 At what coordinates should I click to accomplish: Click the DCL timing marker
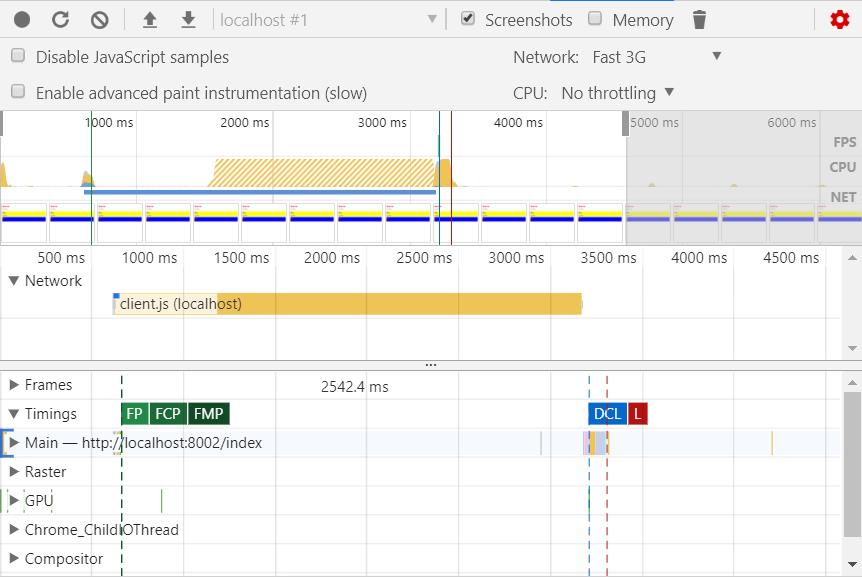point(607,414)
